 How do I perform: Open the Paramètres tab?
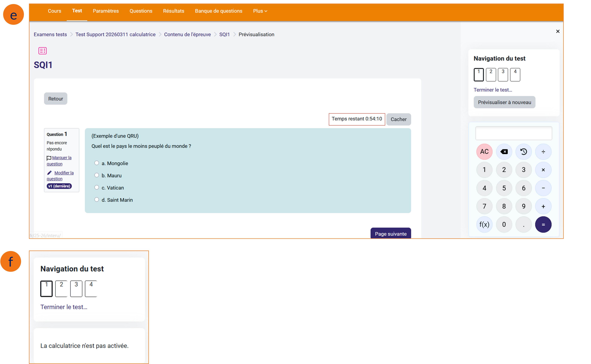tap(105, 11)
